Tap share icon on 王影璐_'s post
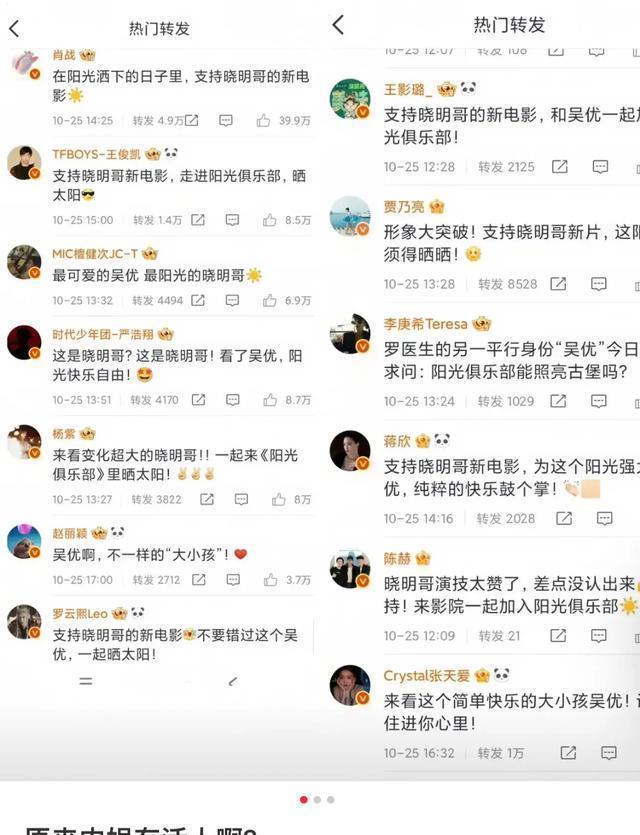Viewport: 640px width, 835px height. (x=560, y=167)
